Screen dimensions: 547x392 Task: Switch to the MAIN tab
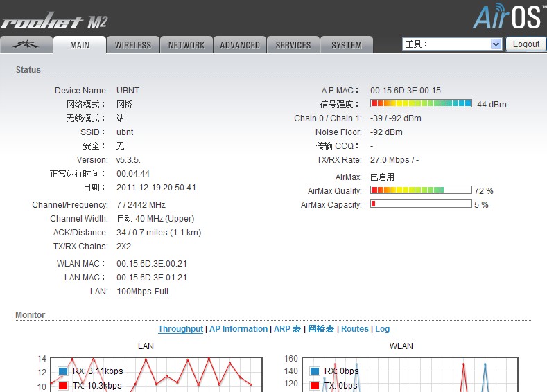[80, 45]
